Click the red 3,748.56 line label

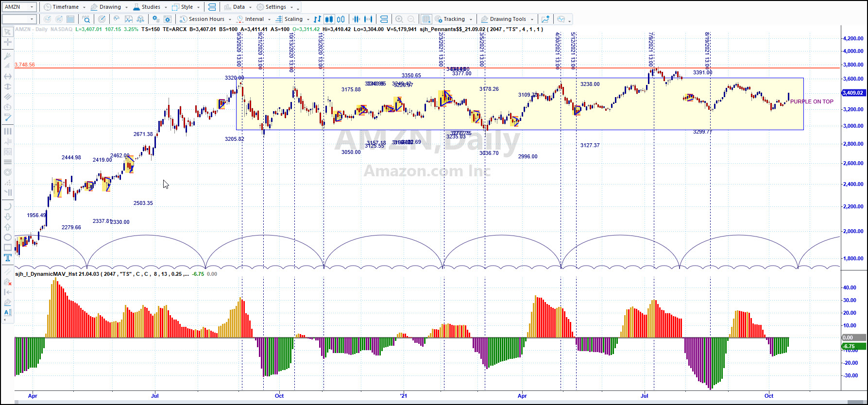[x=25, y=65]
